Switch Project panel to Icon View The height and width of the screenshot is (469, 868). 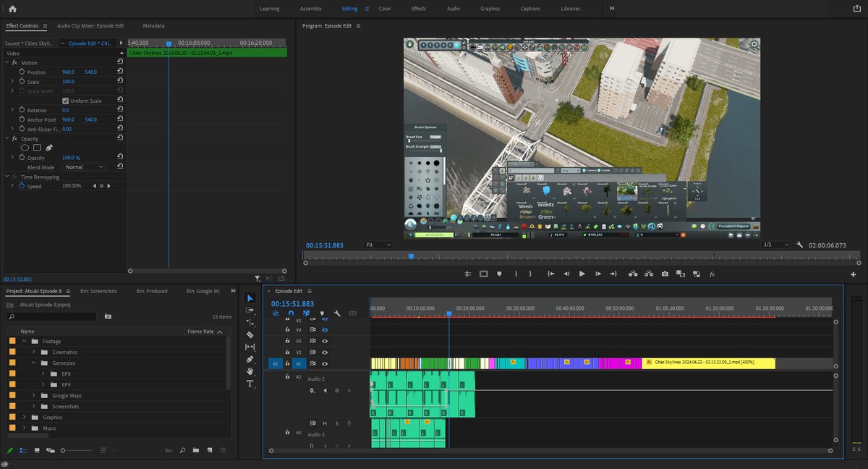(x=36, y=450)
